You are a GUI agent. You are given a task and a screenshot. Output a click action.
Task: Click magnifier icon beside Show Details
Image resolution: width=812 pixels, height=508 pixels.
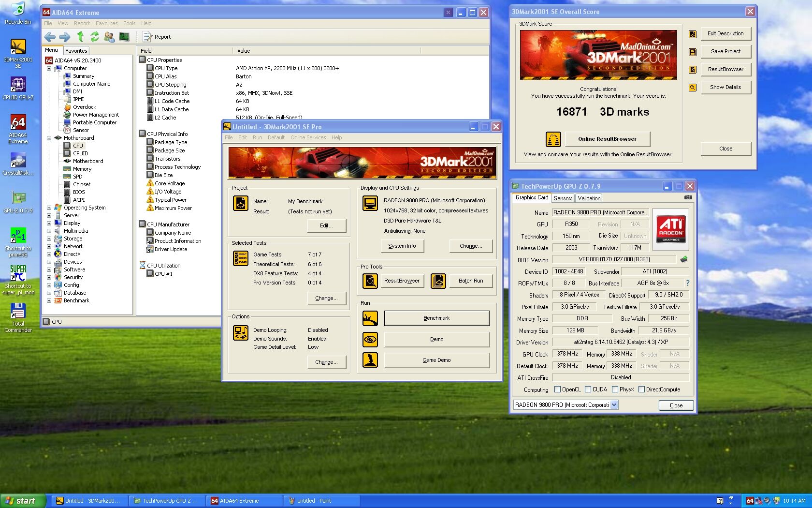693,88
